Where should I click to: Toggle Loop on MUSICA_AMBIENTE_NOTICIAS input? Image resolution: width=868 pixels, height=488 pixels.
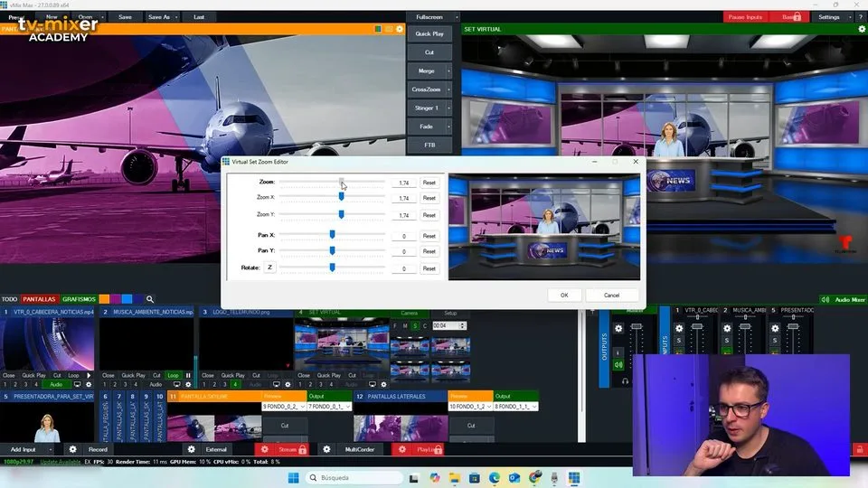174,375
